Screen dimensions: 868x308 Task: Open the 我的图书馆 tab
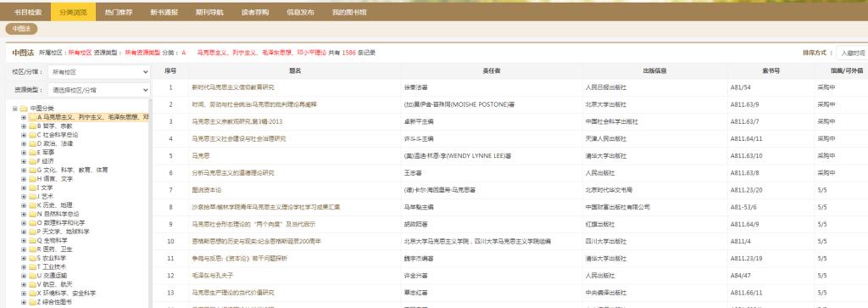(348, 12)
